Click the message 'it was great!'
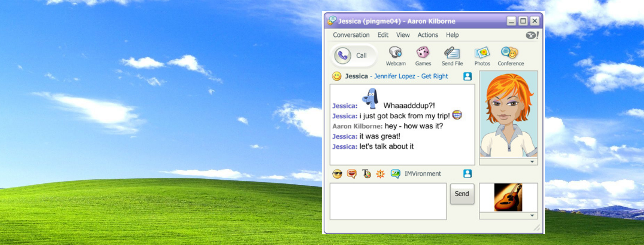This screenshot has height=245, width=644. pos(380,136)
